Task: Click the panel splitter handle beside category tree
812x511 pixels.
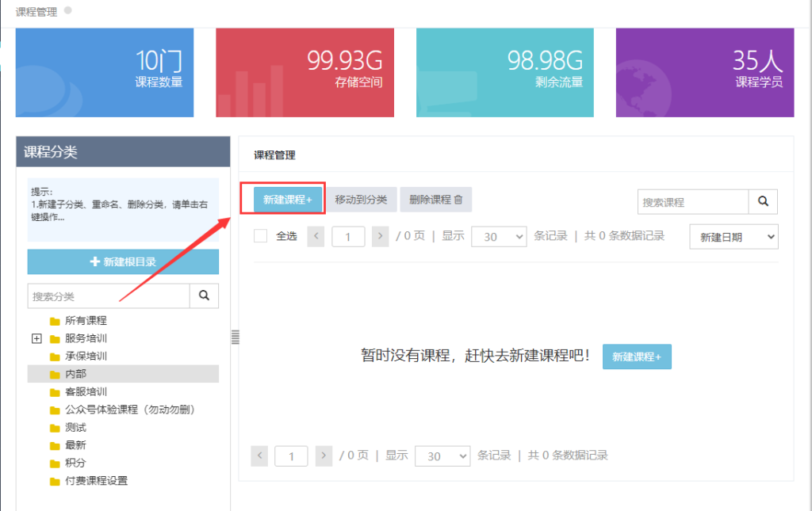Action: (235, 337)
